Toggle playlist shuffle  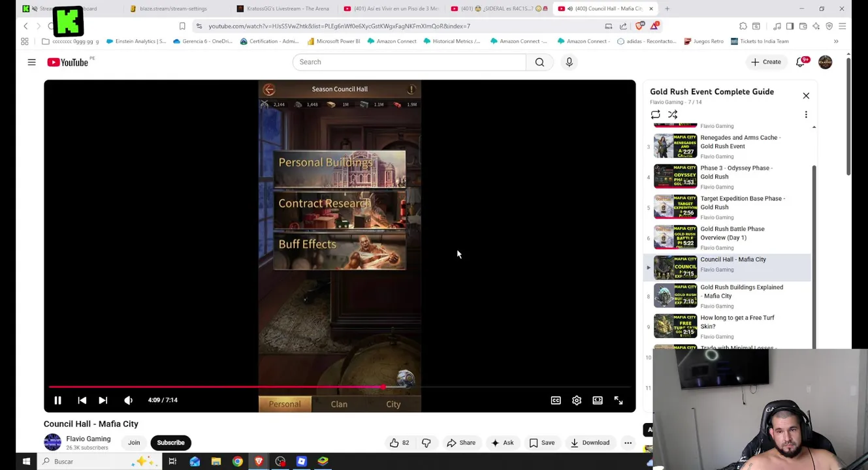(x=673, y=115)
